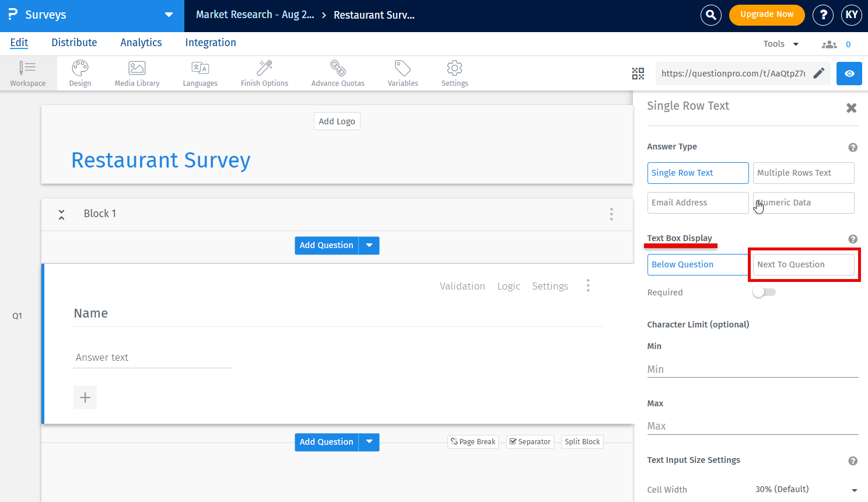Viewport: 868px width, 502px height.
Task: Open the Media Library
Action: click(136, 73)
